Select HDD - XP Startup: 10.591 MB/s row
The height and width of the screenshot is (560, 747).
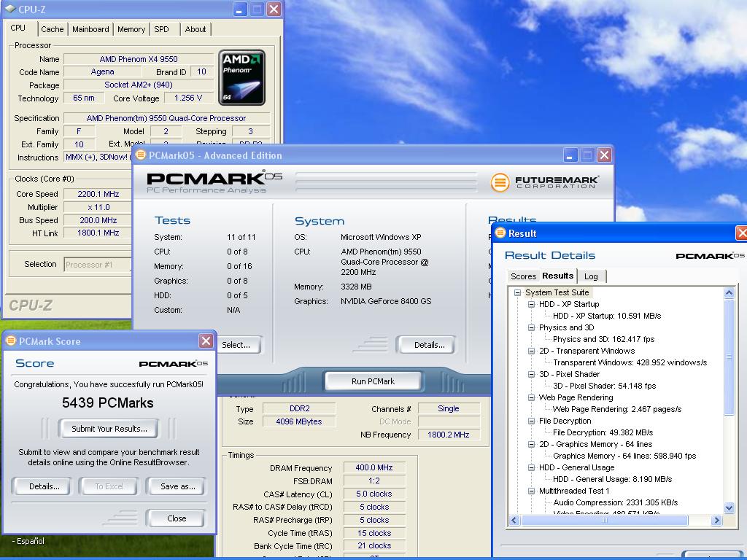pyautogui.click(x=606, y=316)
